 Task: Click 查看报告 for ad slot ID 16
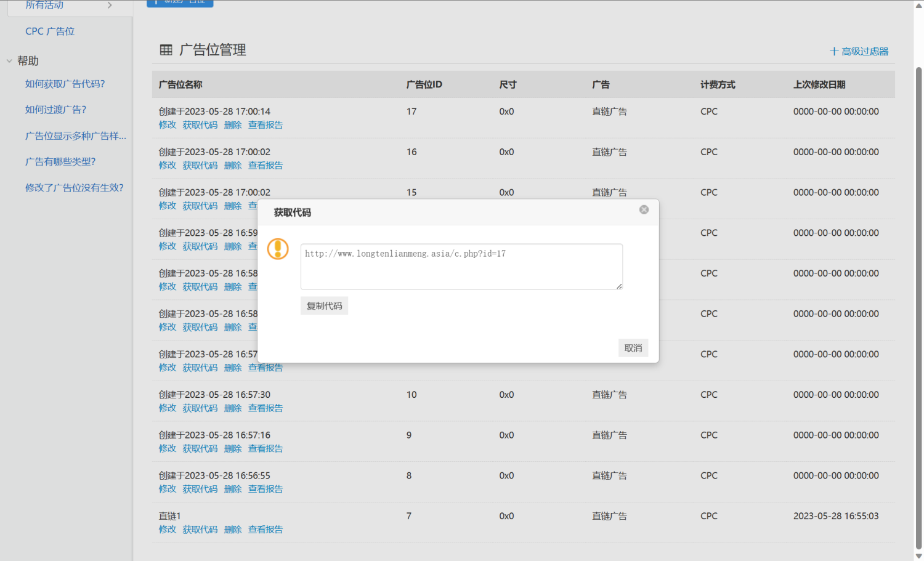265,166
